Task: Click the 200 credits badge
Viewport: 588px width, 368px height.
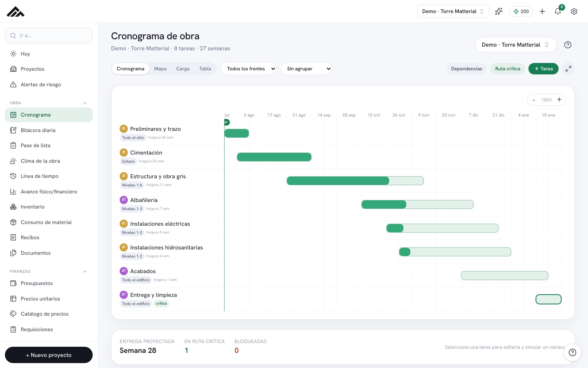Action: click(x=521, y=11)
